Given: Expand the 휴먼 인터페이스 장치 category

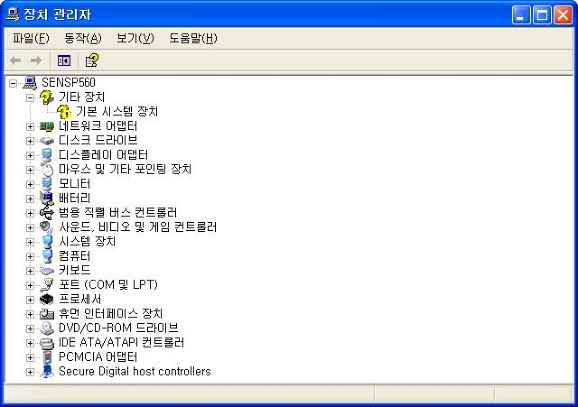Looking at the screenshot, I should pyautogui.click(x=30, y=314).
